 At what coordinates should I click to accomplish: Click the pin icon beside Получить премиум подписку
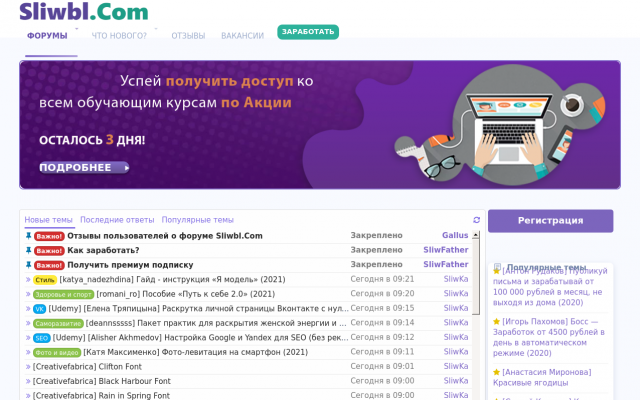[28, 265]
